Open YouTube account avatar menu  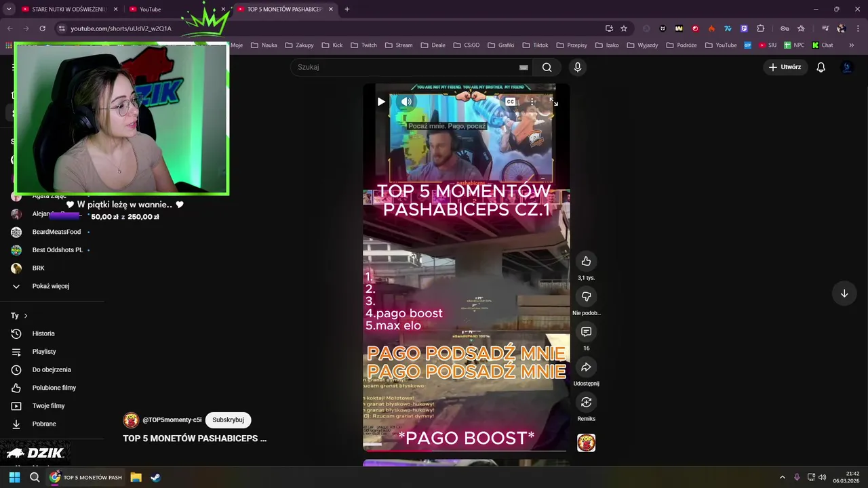click(x=846, y=67)
